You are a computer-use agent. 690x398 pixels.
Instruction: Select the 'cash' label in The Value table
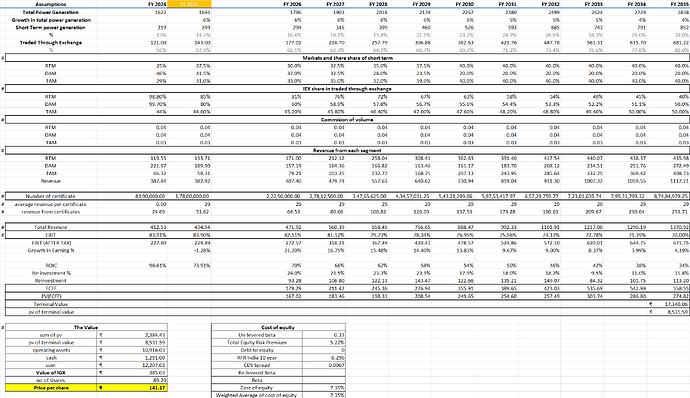[51, 358]
